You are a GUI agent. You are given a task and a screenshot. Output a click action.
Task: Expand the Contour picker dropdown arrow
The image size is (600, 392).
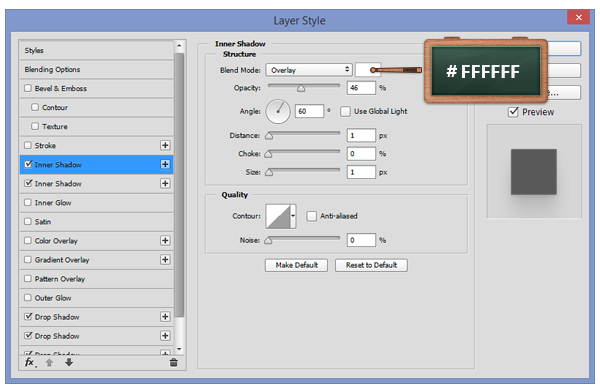click(293, 216)
